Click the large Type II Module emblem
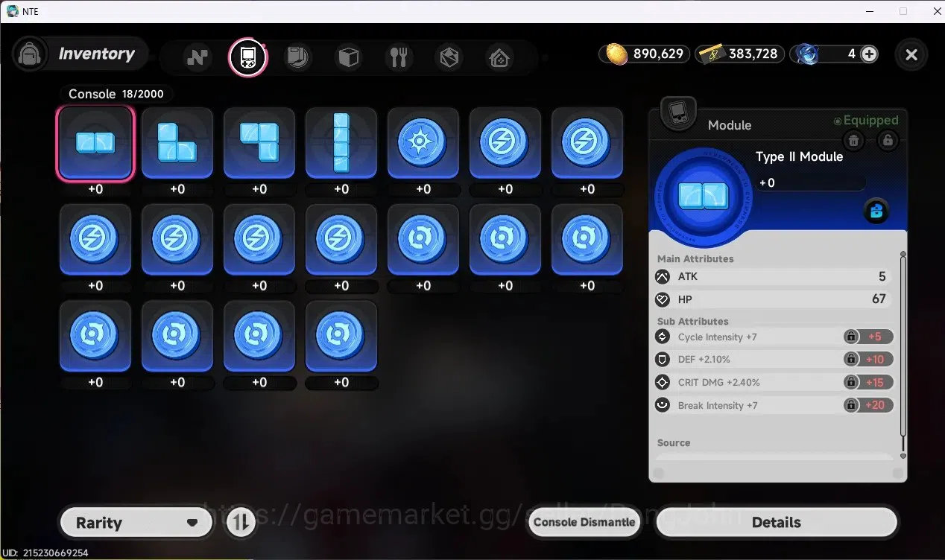Screen dimensions: 945x560 (x=703, y=197)
